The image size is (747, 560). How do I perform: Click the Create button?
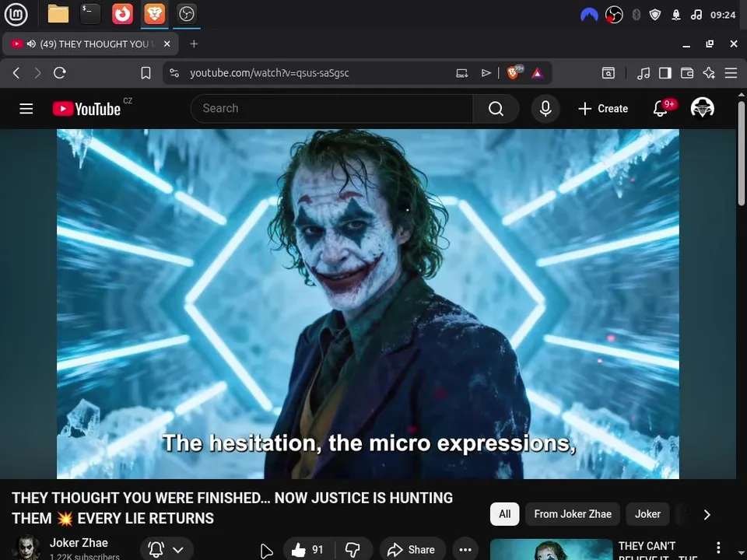tap(603, 109)
